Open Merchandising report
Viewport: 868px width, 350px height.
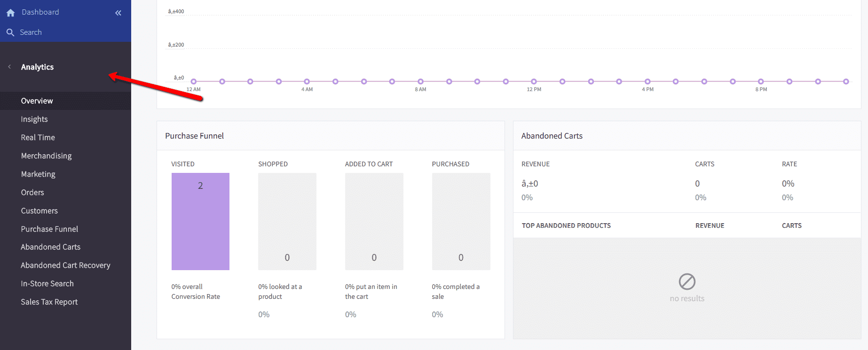[46, 156]
